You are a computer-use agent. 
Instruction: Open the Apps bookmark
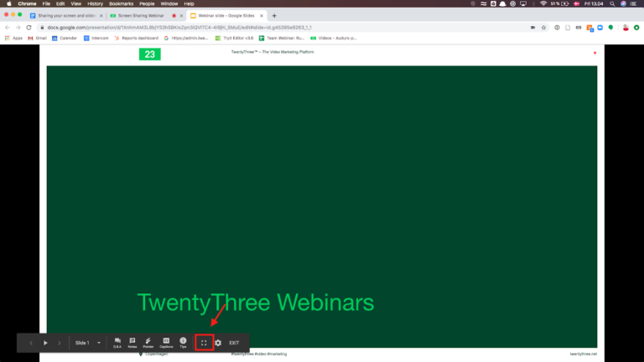pyautogui.click(x=13, y=39)
